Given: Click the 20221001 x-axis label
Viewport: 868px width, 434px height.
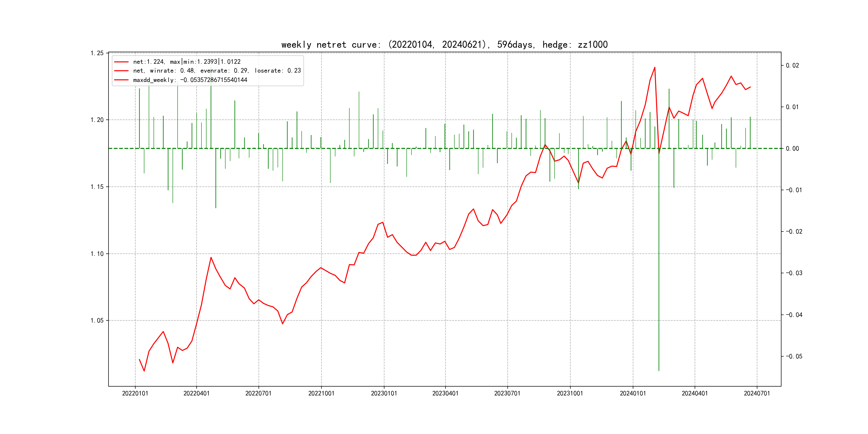Looking at the screenshot, I should click(x=321, y=393).
